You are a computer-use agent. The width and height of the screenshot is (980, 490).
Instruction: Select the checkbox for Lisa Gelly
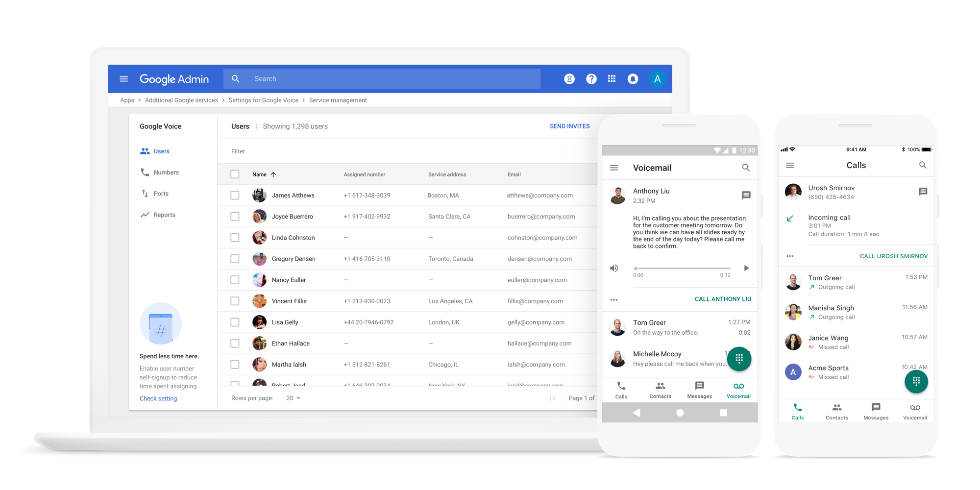point(235,322)
